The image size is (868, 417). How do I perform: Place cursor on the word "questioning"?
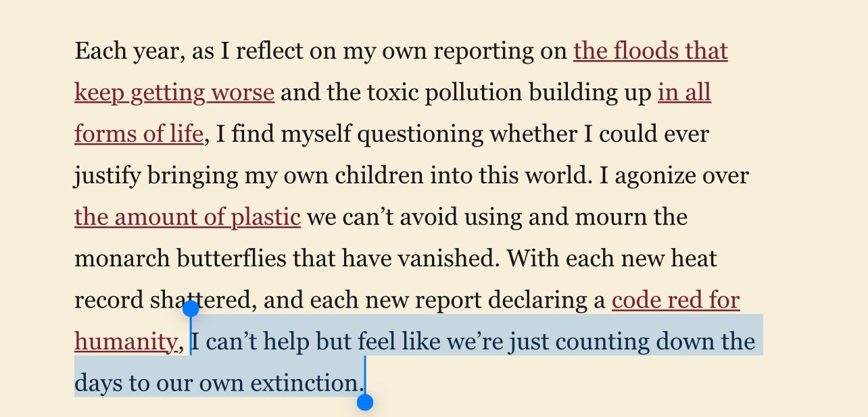(x=420, y=134)
